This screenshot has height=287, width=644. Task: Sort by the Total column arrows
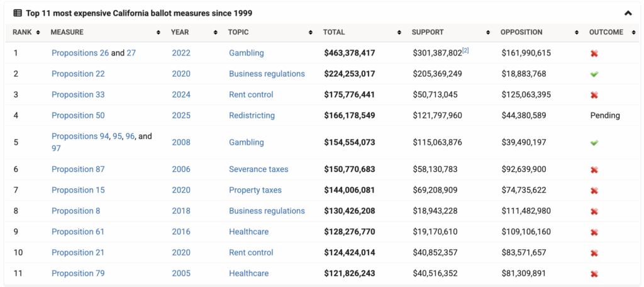[x=399, y=32]
